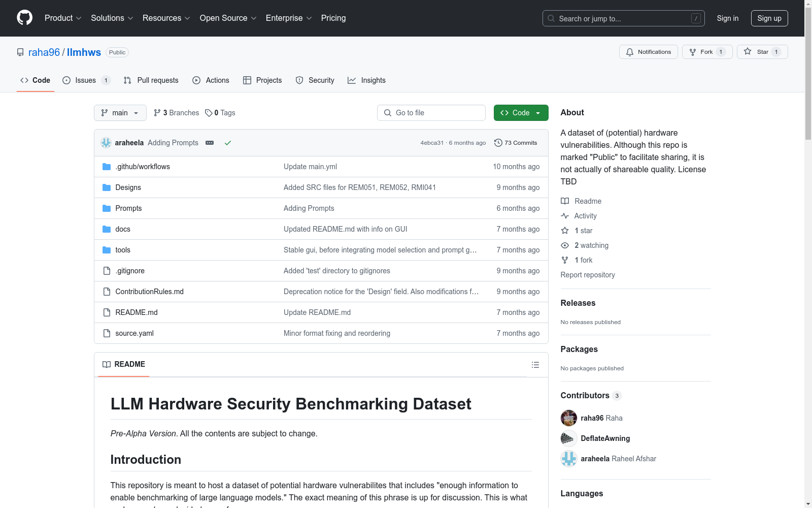
Task: Open araheela contributor avatar in sidebar
Action: point(569,459)
